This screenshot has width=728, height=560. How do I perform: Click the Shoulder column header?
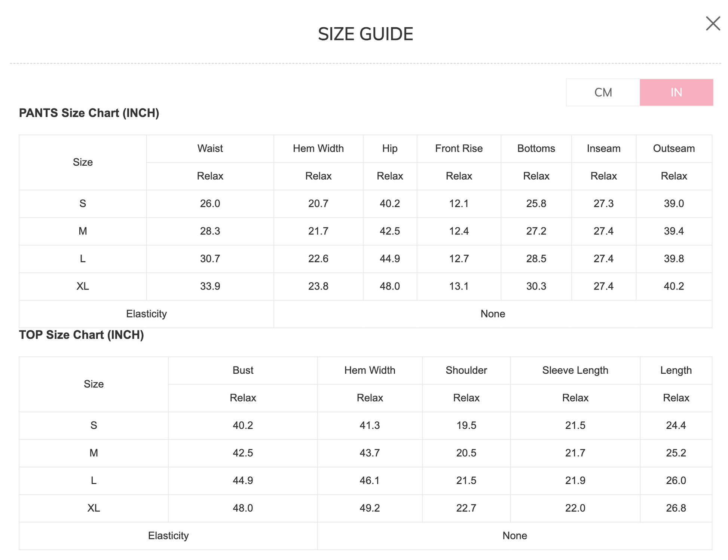click(x=466, y=370)
